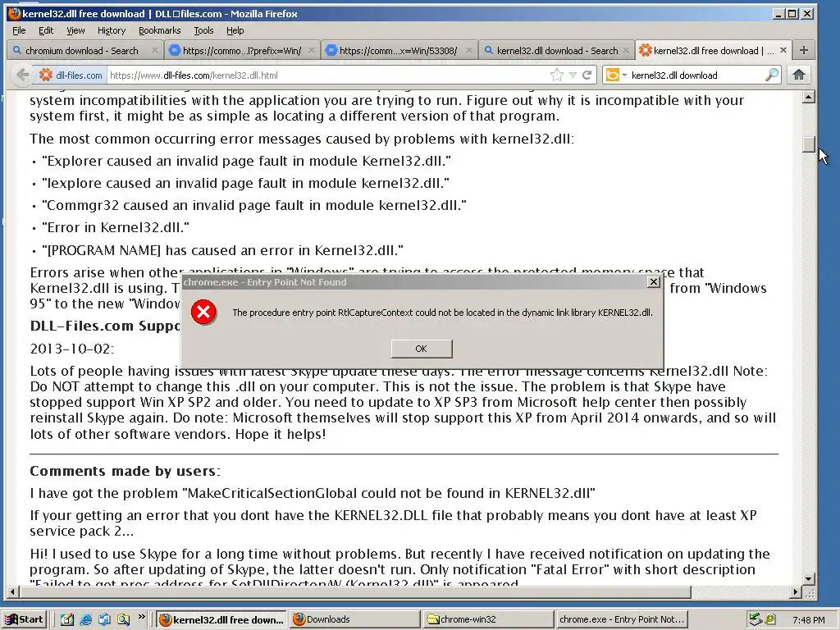Open the Help menu
The height and width of the screenshot is (630, 840).
coord(235,30)
